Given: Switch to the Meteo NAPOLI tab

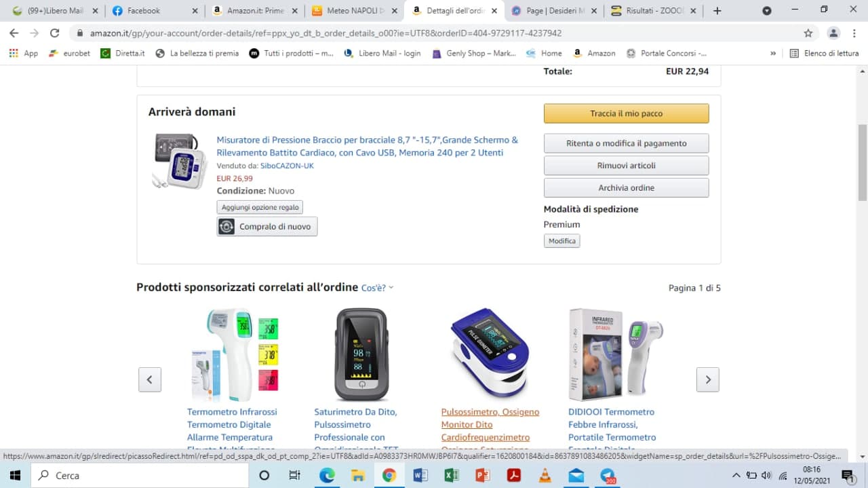Looking at the screenshot, I should pyautogui.click(x=353, y=11).
